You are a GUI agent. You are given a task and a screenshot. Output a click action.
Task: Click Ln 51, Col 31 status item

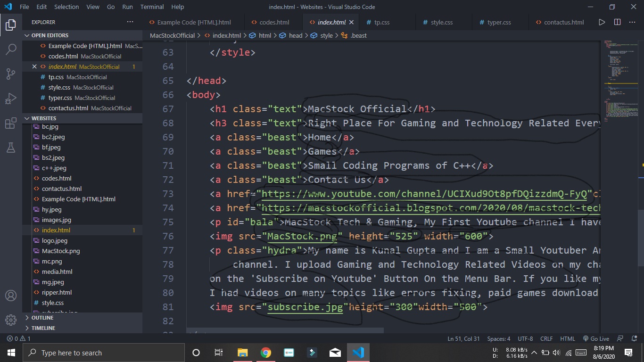[x=463, y=338]
